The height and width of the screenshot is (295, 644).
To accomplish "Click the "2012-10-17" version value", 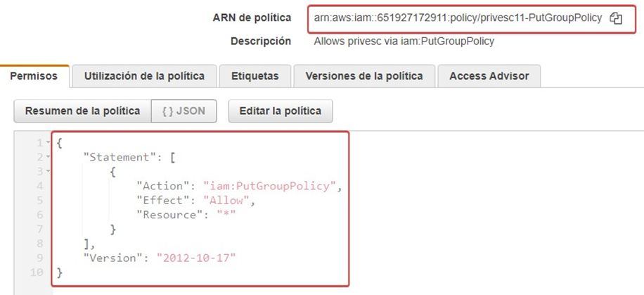I will click(x=196, y=258).
